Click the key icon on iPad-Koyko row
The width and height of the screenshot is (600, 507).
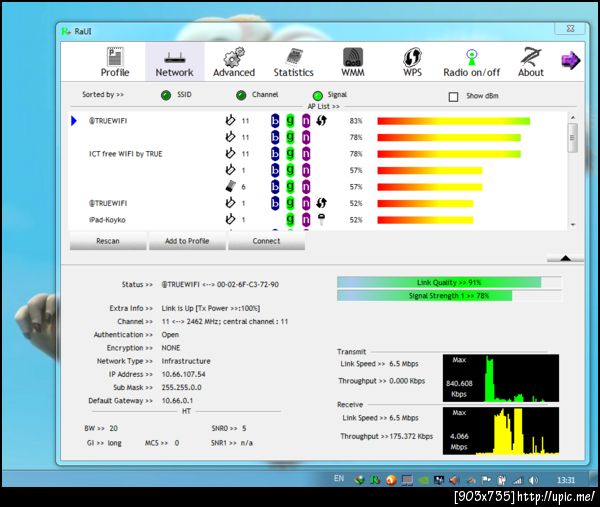(321, 219)
